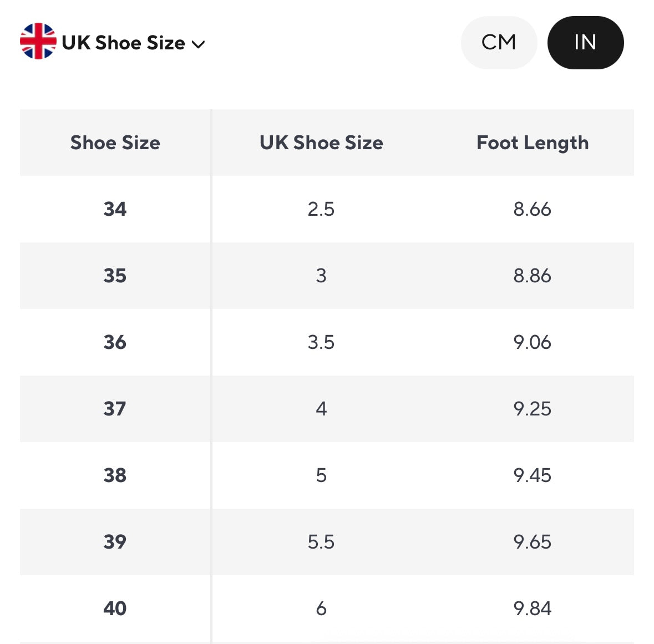
Task: Click foot length 9.84 value
Action: [x=532, y=608]
